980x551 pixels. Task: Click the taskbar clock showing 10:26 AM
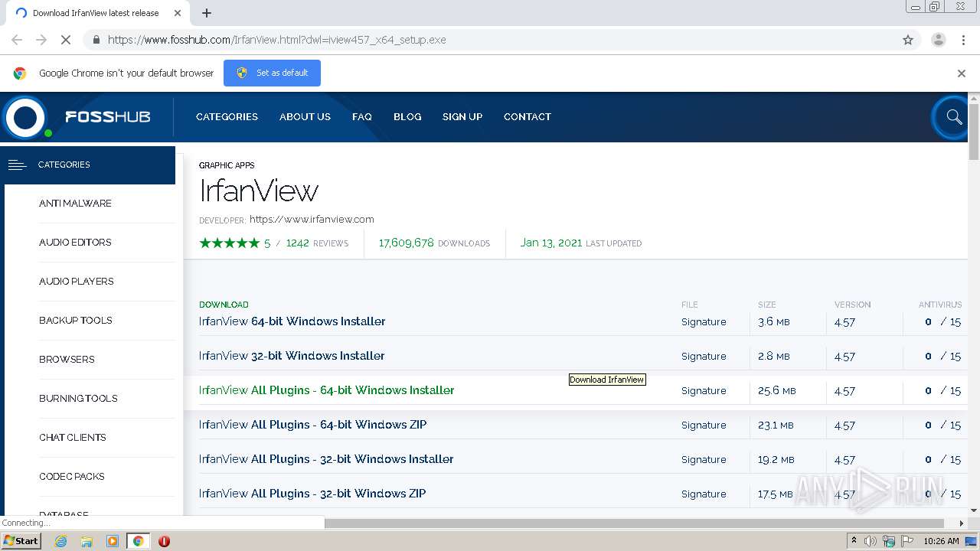coord(941,541)
